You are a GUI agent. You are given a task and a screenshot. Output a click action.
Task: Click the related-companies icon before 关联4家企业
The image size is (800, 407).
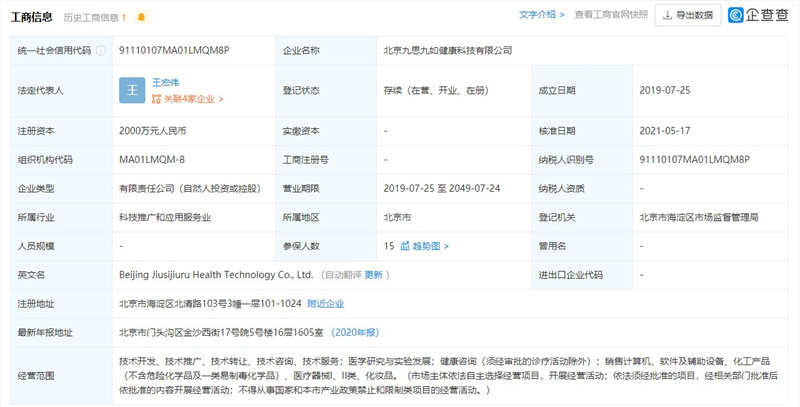(x=156, y=99)
